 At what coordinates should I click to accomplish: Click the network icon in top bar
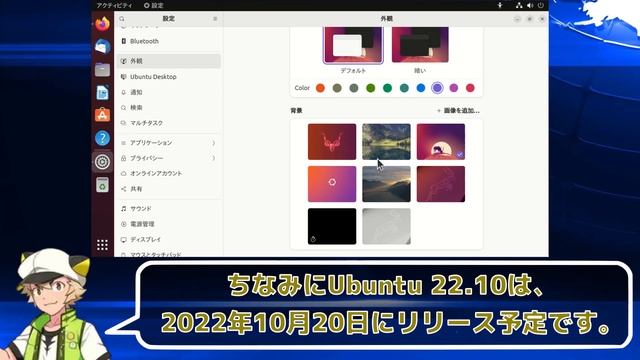coord(519,5)
